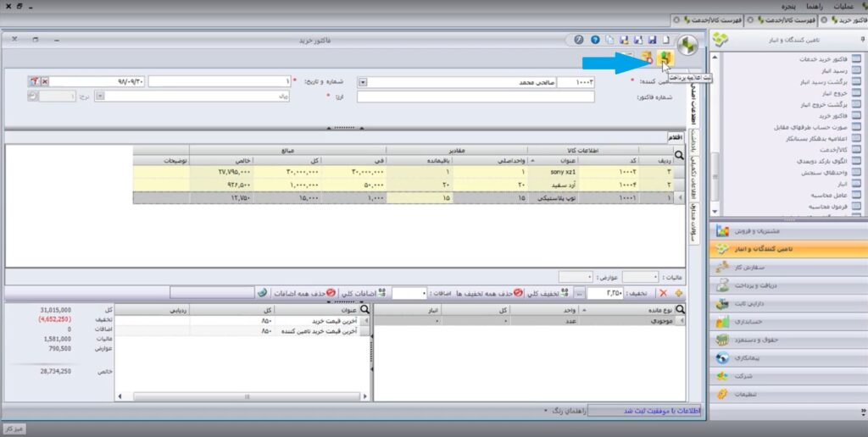
Task: Open the سفارش کار module
Action: 789,267
